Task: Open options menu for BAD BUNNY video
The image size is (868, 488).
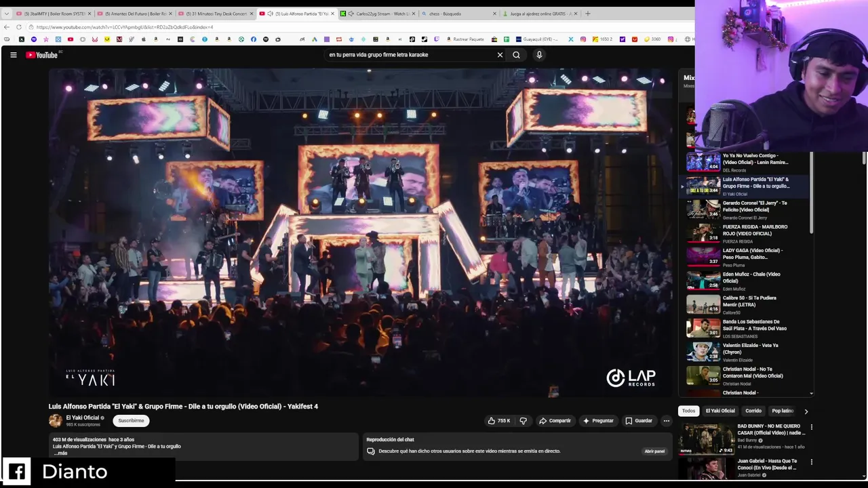Action: point(811,428)
